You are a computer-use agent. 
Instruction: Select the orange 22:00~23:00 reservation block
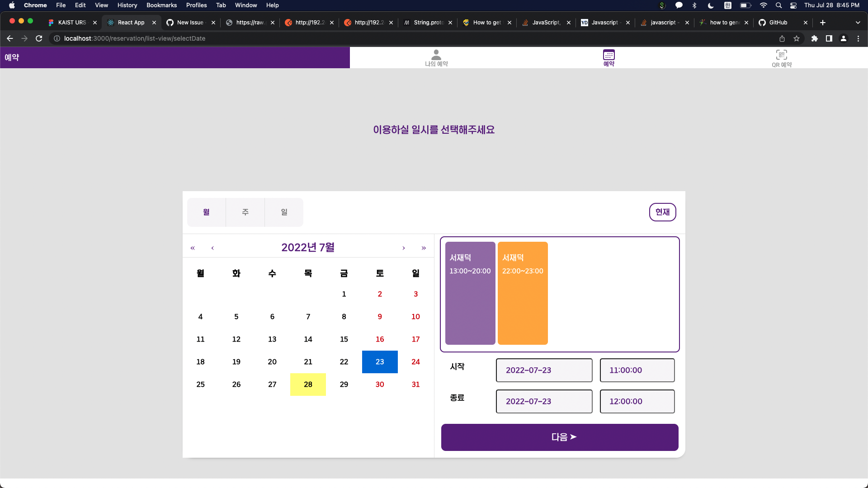pos(523,293)
